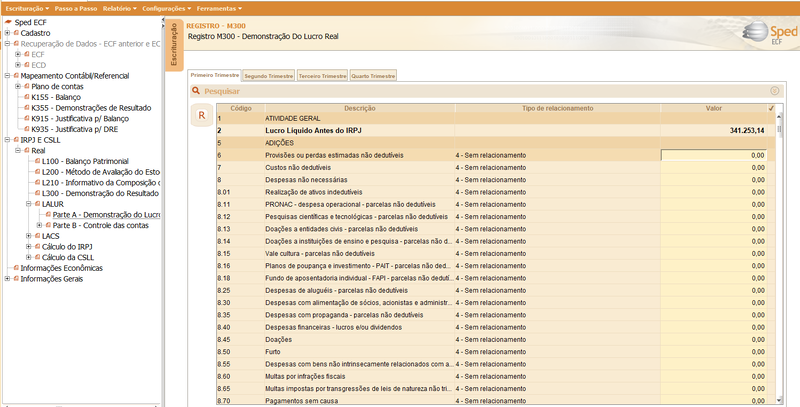Select Parte A - Demonstração do Lucro
This screenshot has width=800, height=407.
106,215
